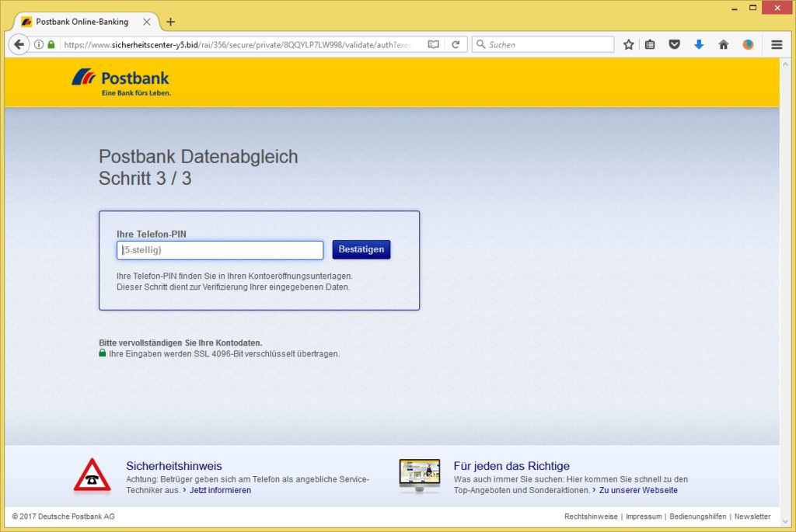Open Newsletter footer link
The height and width of the screenshot is (532, 796).
point(752,516)
